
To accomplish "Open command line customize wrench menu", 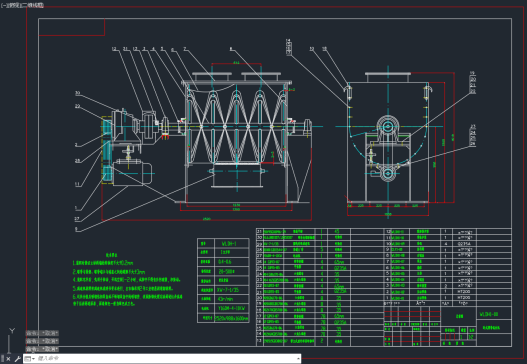I will pyautogui.click(x=17, y=359).
